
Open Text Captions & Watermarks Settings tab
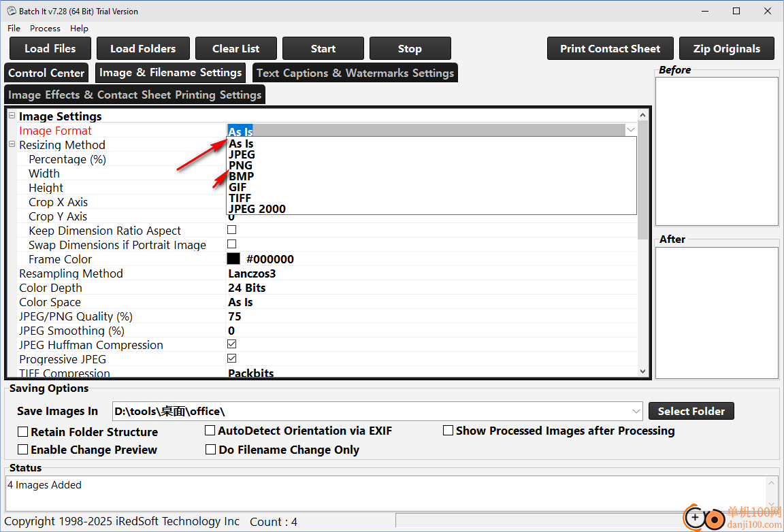[355, 73]
